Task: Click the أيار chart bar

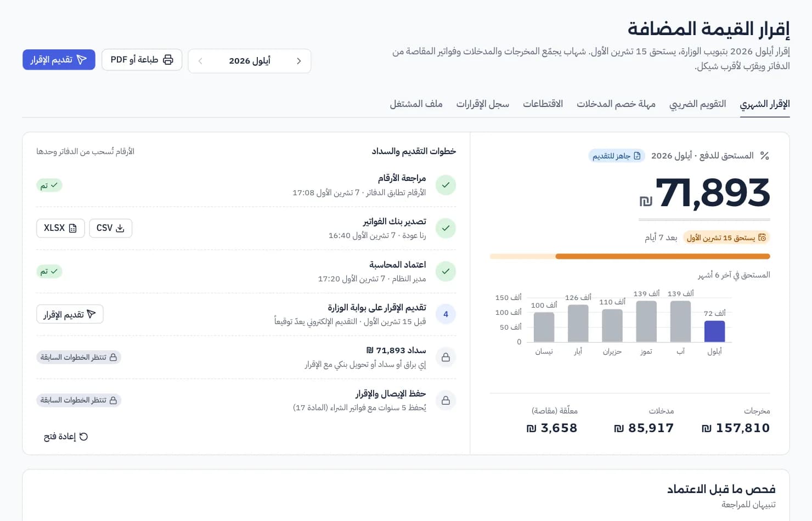Action: [x=578, y=324]
